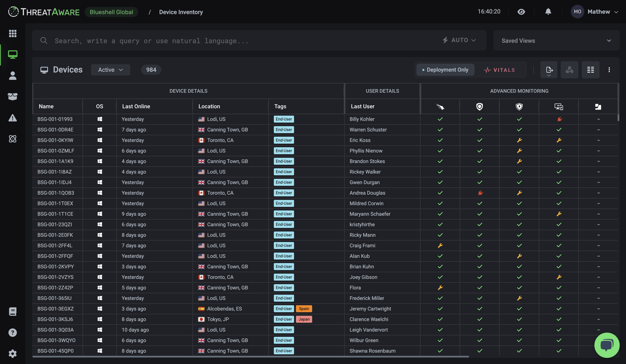Click the Blueshell Global organization badge

coord(111,12)
